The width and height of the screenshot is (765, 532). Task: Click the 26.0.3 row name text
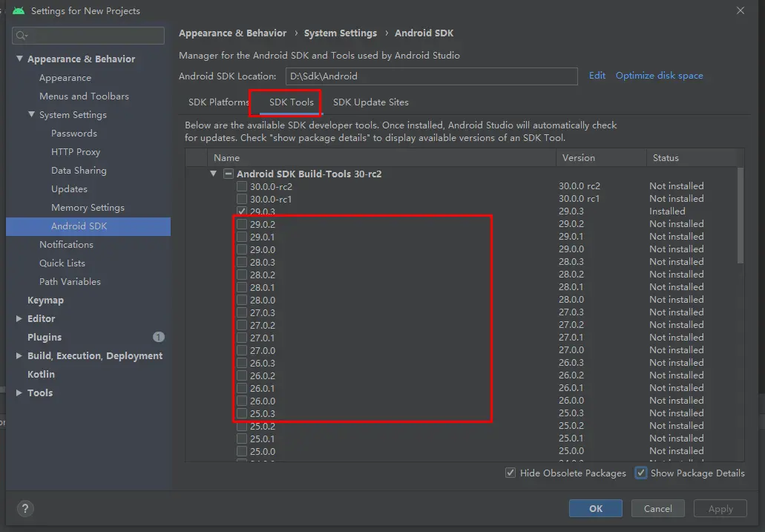click(263, 363)
